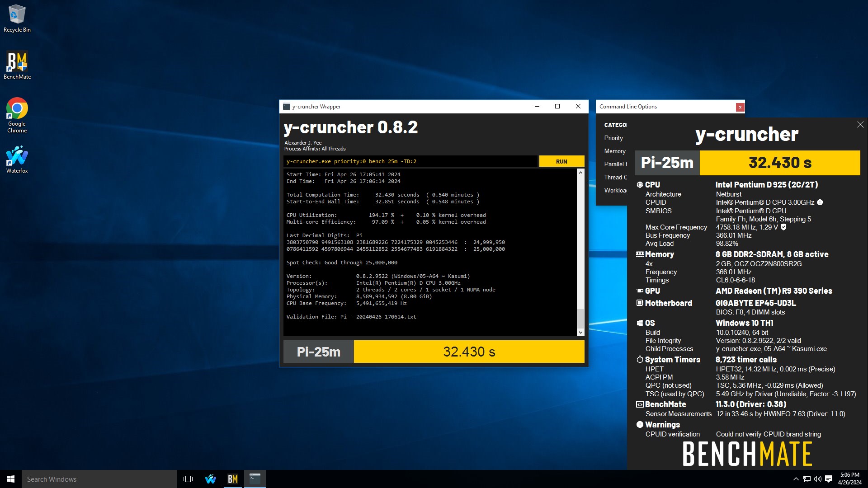Open Waterfox desktop shortcut
This screenshot has height=488, width=868.
(17, 160)
